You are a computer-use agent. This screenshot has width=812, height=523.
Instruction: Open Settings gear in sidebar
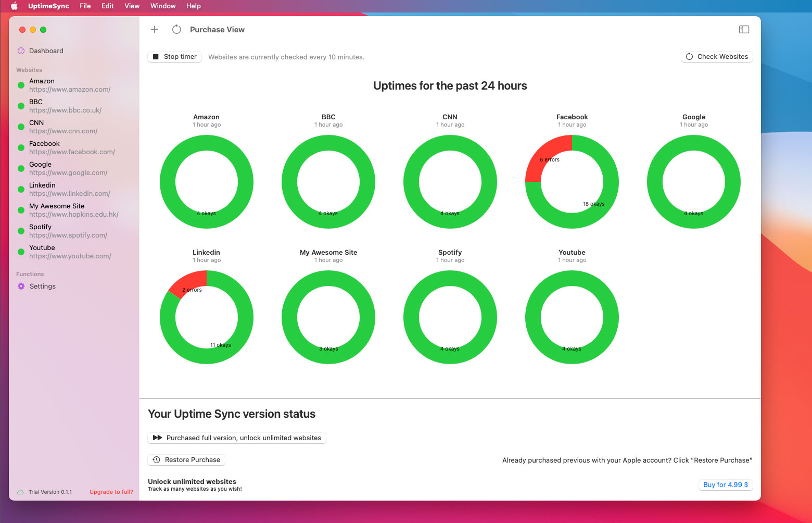[x=21, y=287]
